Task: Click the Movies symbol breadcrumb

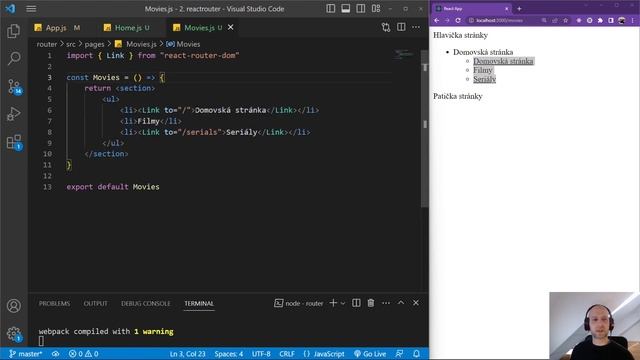Action: (183, 44)
